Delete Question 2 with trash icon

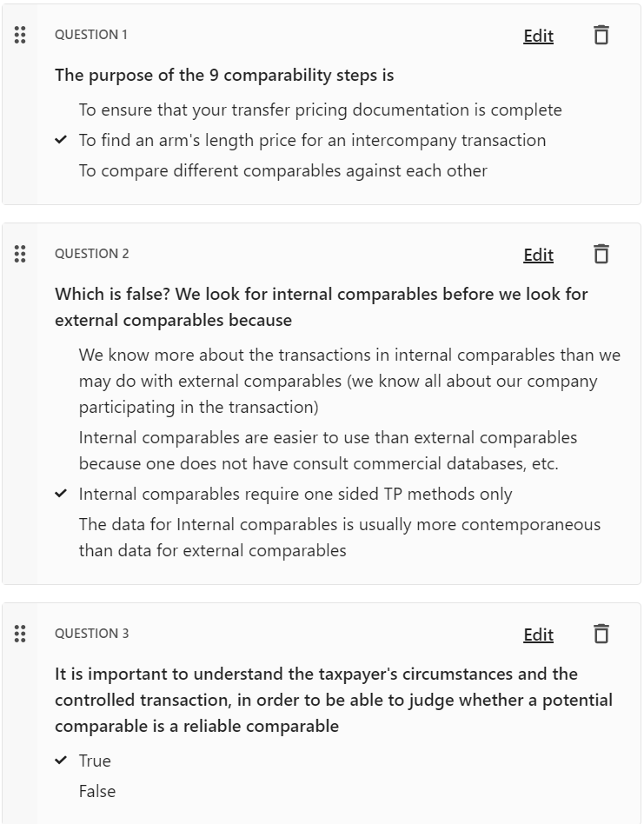pyautogui.click(x=601, y=255)
